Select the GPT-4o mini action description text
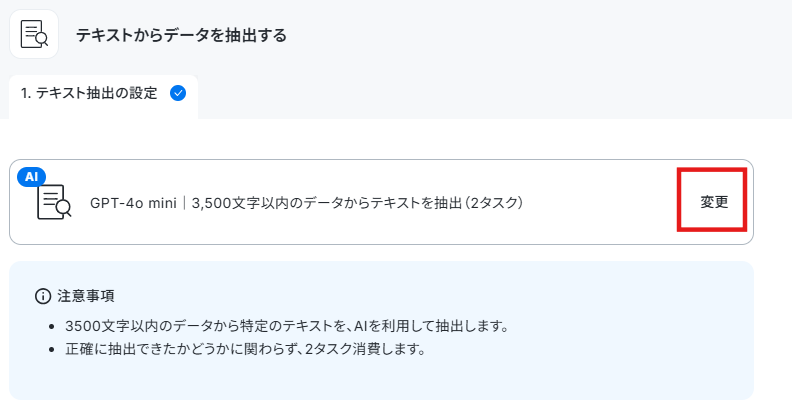Image resolution: width=792 pixels, height=420 pixels. [x=306, y=203]
